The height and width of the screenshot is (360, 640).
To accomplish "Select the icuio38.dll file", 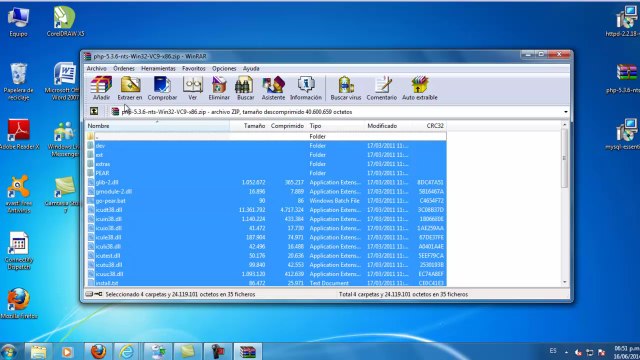I will pos(266,228).
